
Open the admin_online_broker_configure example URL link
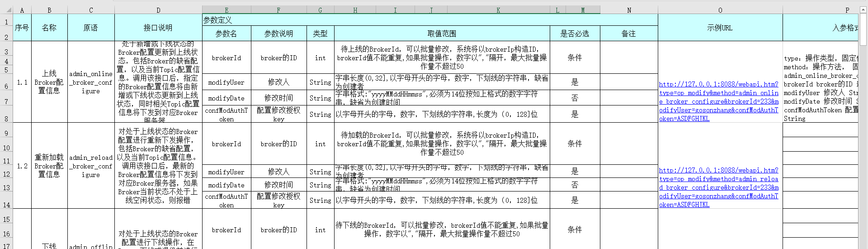point(718,101)
